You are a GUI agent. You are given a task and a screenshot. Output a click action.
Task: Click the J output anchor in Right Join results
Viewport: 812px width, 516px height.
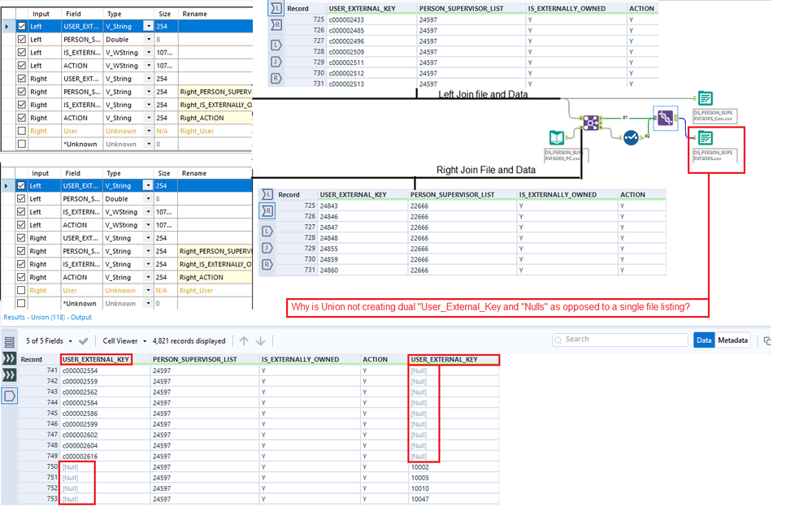[x=267, y=248]
